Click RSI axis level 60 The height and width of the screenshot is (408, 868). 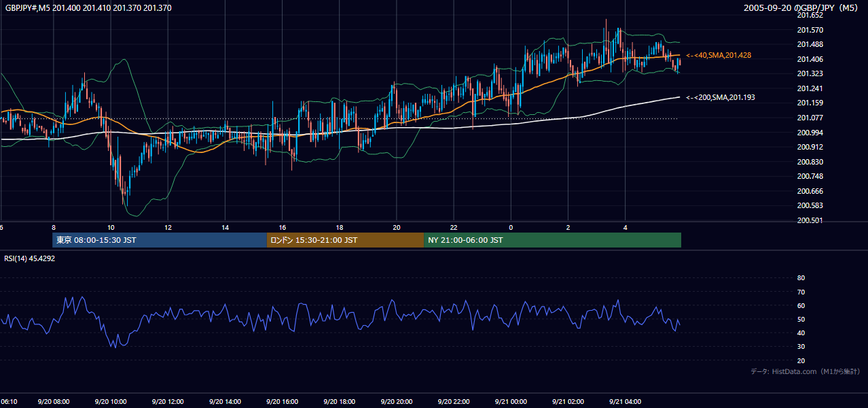(801, 305)
